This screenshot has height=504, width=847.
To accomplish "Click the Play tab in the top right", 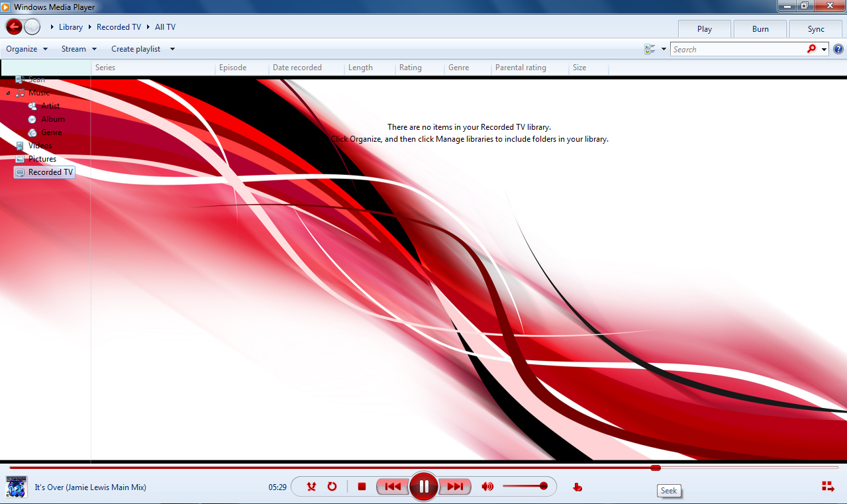I will click(704, 28).
